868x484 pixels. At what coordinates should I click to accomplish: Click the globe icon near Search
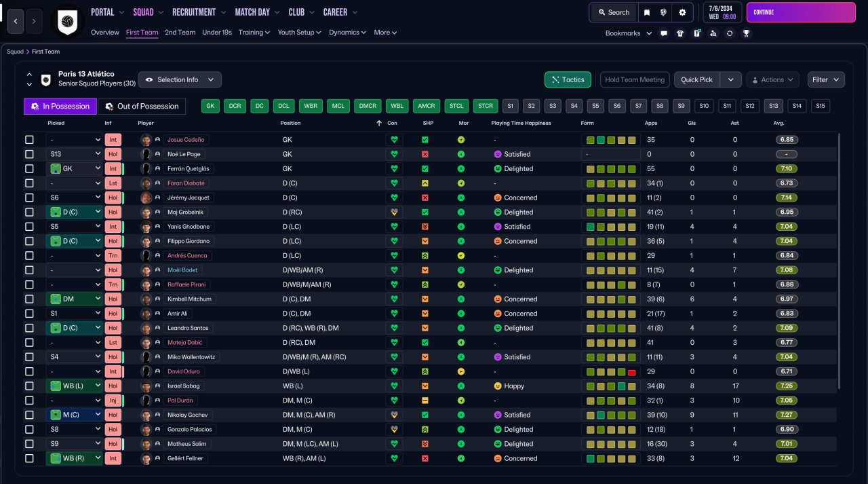pos(663,12)
